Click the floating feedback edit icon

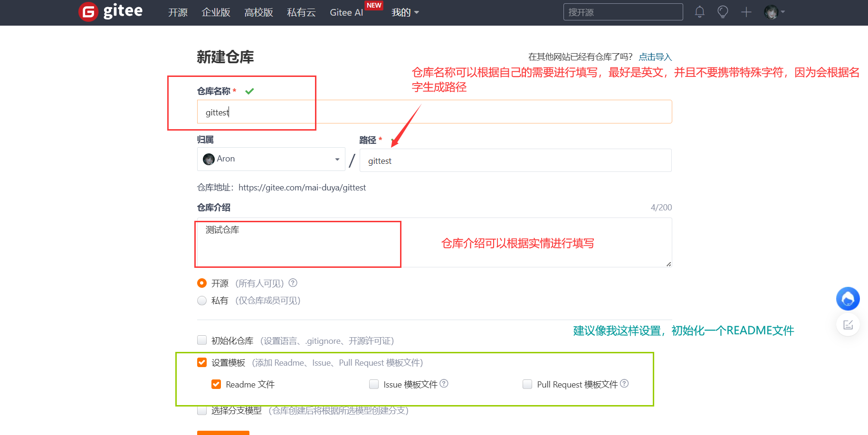(848, 325)
